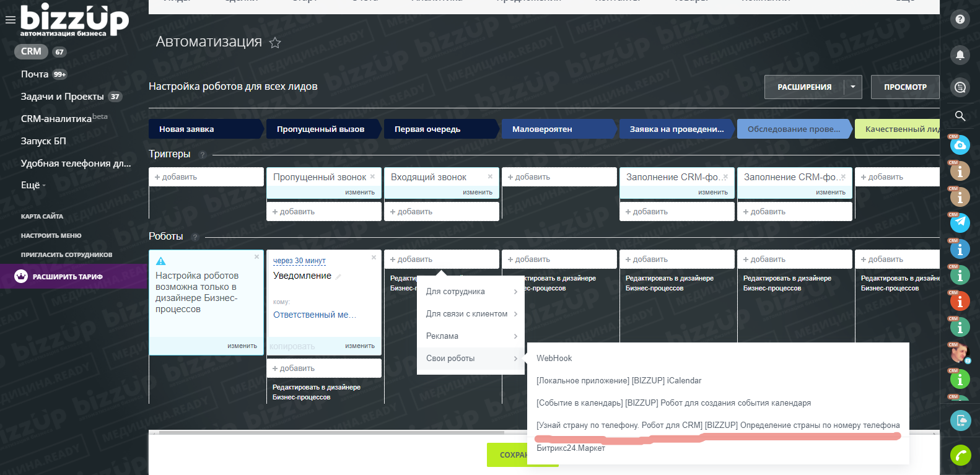980x475 pixels.
Task: Open the Telegram chat in the sidebar
Action: tap(960, 222)
